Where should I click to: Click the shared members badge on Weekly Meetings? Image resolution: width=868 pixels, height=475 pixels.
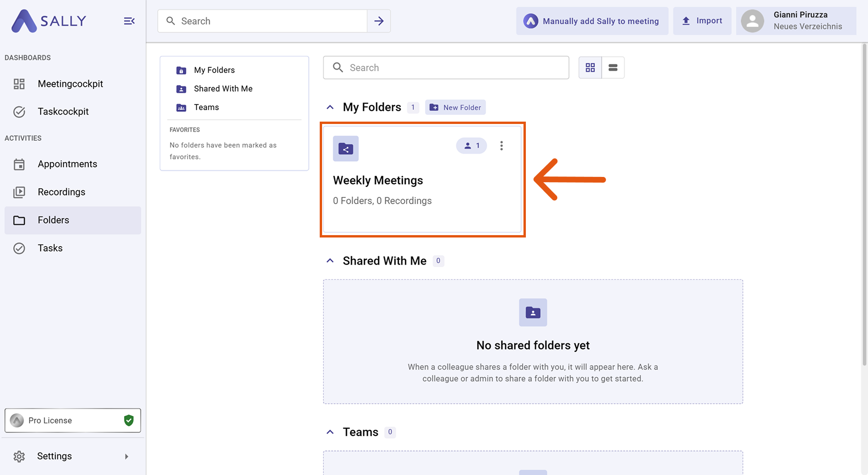pos(471,146)
